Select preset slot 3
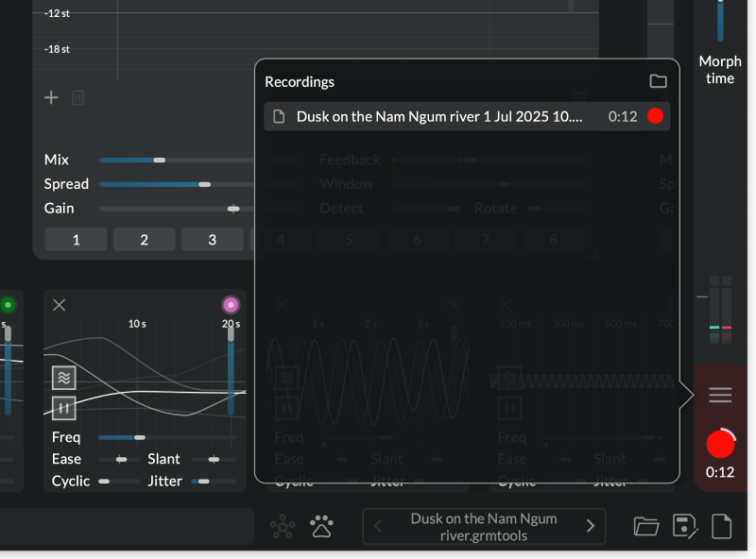 (x=212, y=239)
